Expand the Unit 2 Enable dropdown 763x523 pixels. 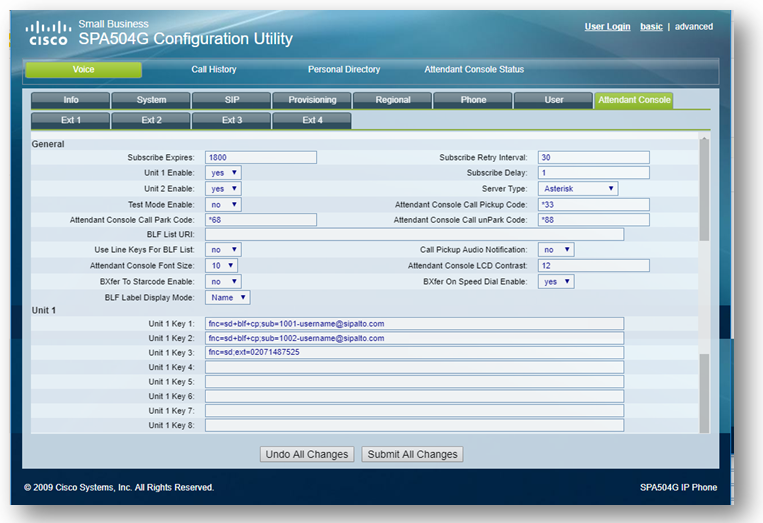(x=223, y=189)
